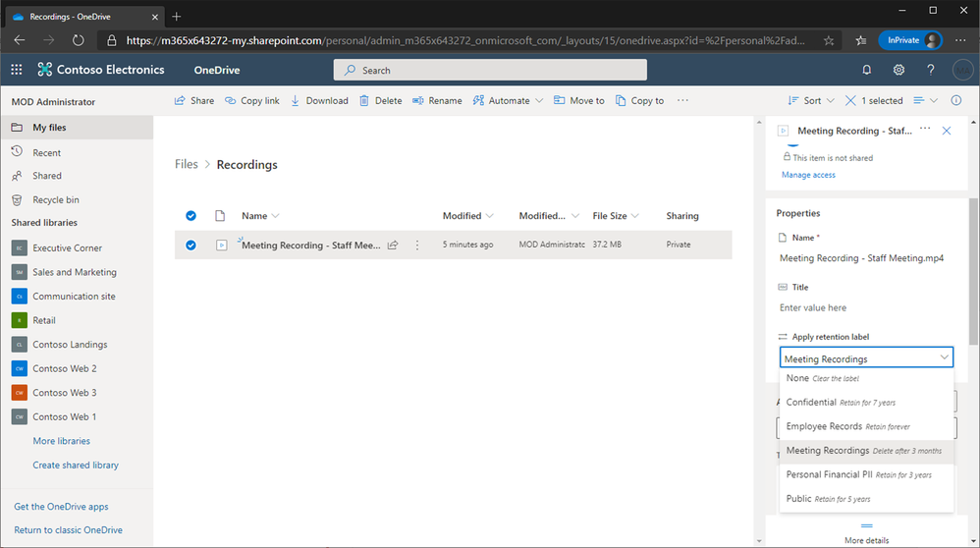Click the Meeting Recording video file icon

tap(221, 245)
